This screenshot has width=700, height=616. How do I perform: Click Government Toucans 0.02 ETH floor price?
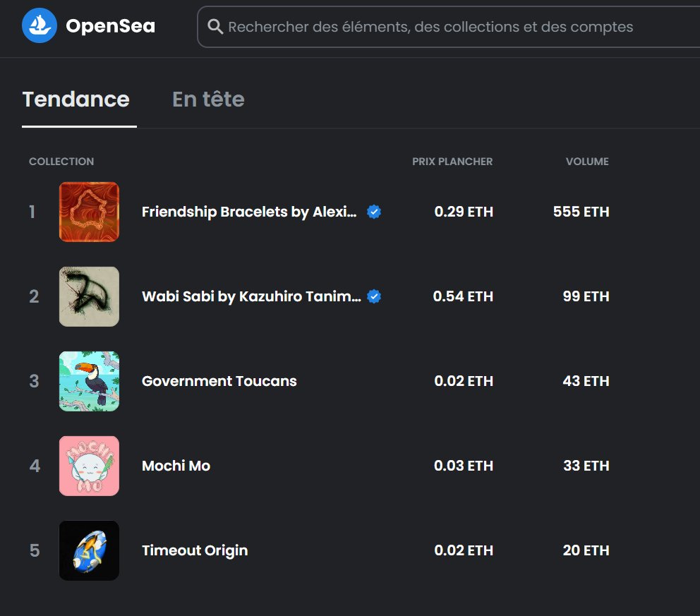464,381
